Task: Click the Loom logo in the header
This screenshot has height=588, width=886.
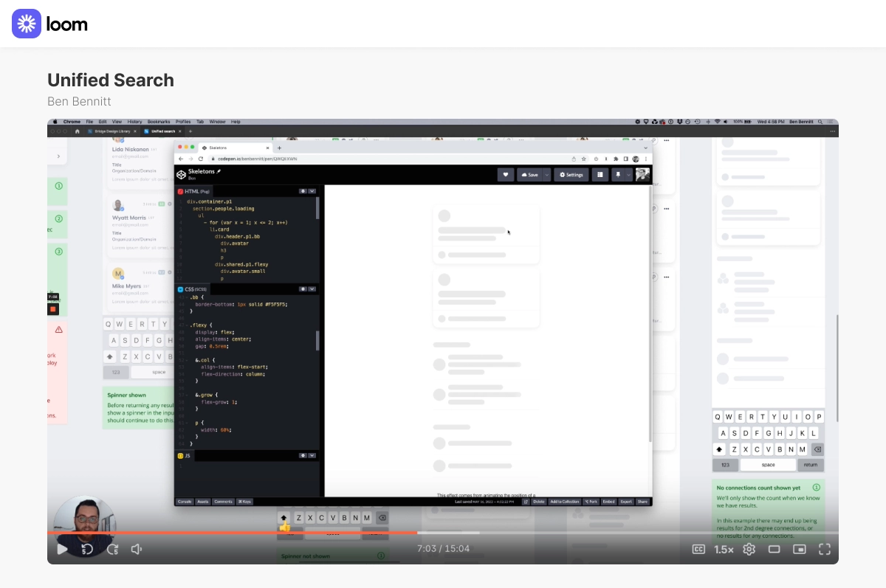Action: pyautogui.click(x=49, y=24)
